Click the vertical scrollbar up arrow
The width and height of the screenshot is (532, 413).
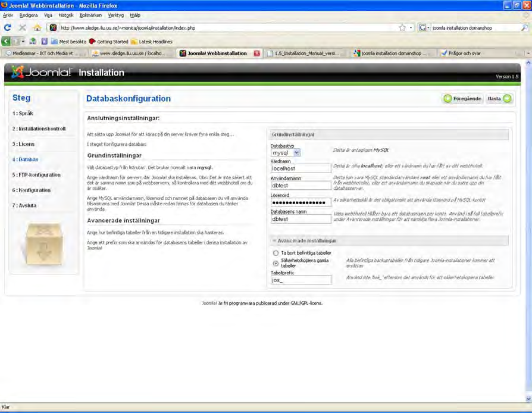(x=528, y=63)
